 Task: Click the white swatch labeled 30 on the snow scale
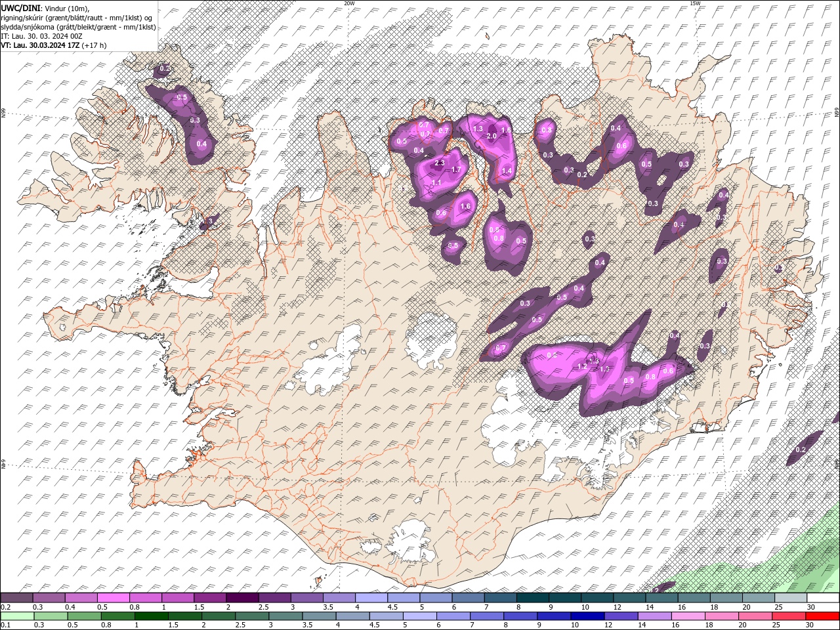tap(823, 598)
